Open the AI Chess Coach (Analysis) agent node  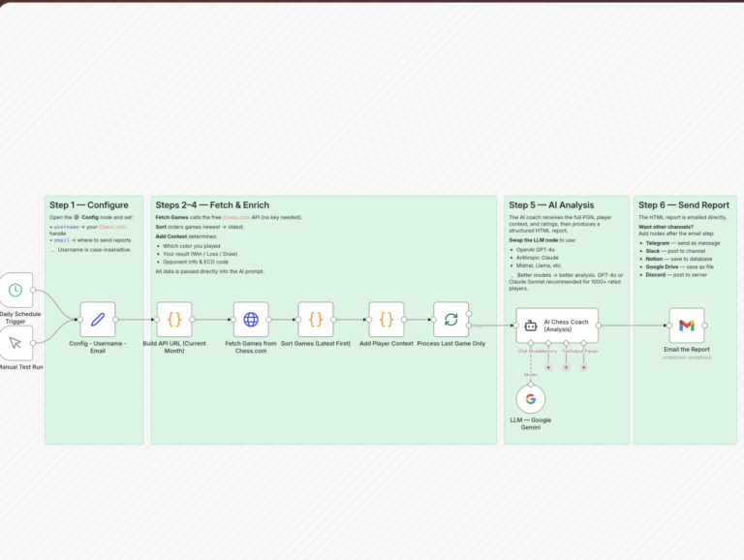[557, 326]
